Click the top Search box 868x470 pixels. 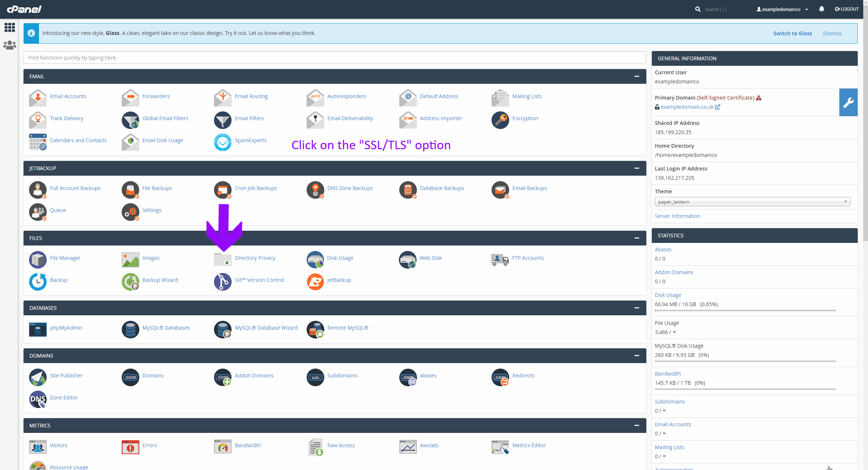coord(715,9)
